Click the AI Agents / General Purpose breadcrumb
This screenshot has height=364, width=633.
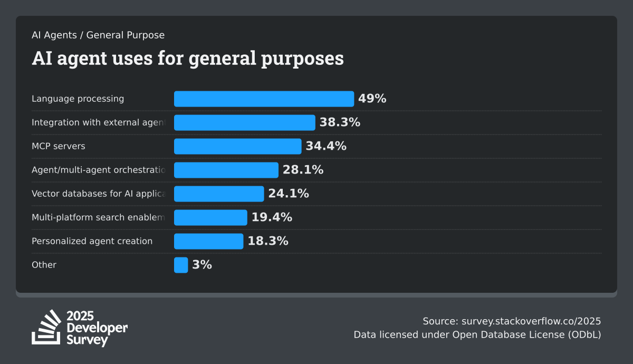pos(98,35)
